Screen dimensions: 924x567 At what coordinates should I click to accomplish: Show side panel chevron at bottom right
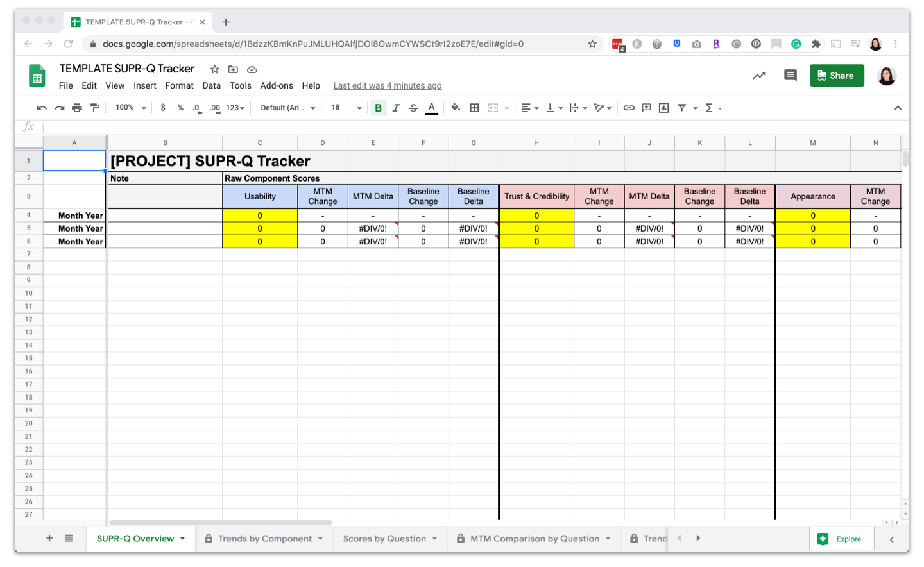892,539
